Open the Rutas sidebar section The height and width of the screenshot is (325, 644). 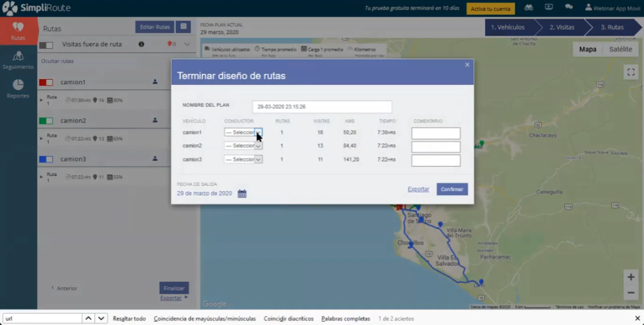[18, 31]
